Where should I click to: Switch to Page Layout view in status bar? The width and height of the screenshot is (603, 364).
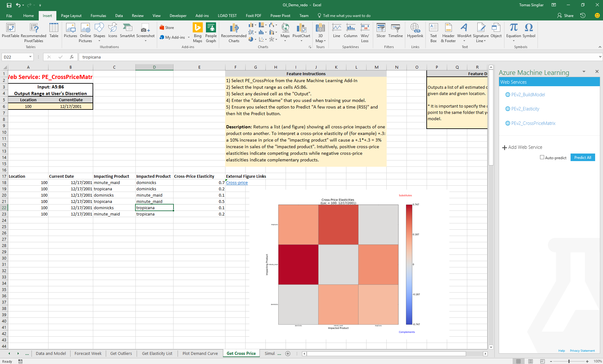(x=531, y=361)
